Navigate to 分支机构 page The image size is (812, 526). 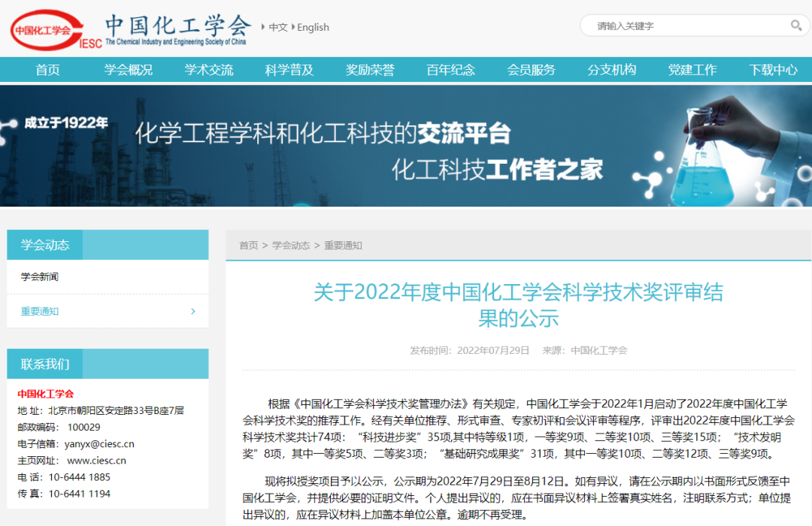(x=611, y=70)
